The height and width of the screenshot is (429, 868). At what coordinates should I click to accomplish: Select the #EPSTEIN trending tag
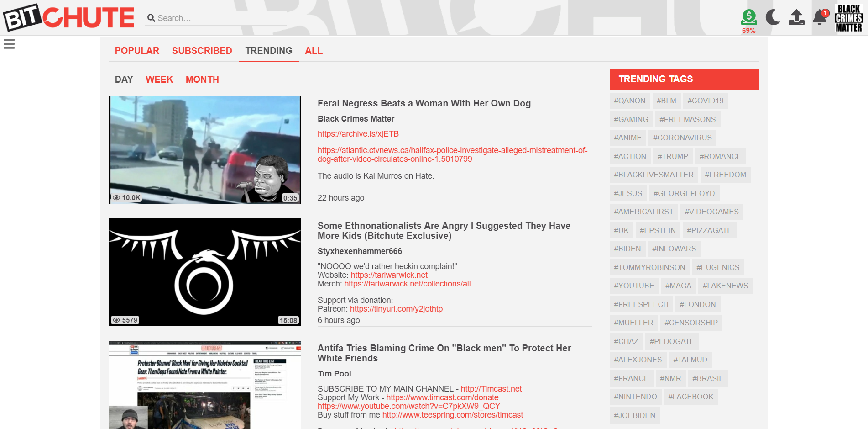tap(658, 230)
